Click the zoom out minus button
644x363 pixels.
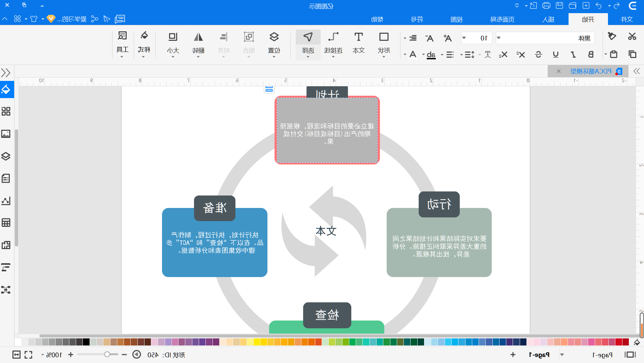click(x=124, y=355)
